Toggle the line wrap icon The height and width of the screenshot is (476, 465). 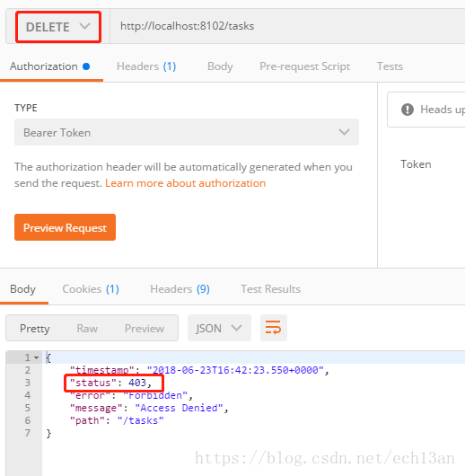274,328
